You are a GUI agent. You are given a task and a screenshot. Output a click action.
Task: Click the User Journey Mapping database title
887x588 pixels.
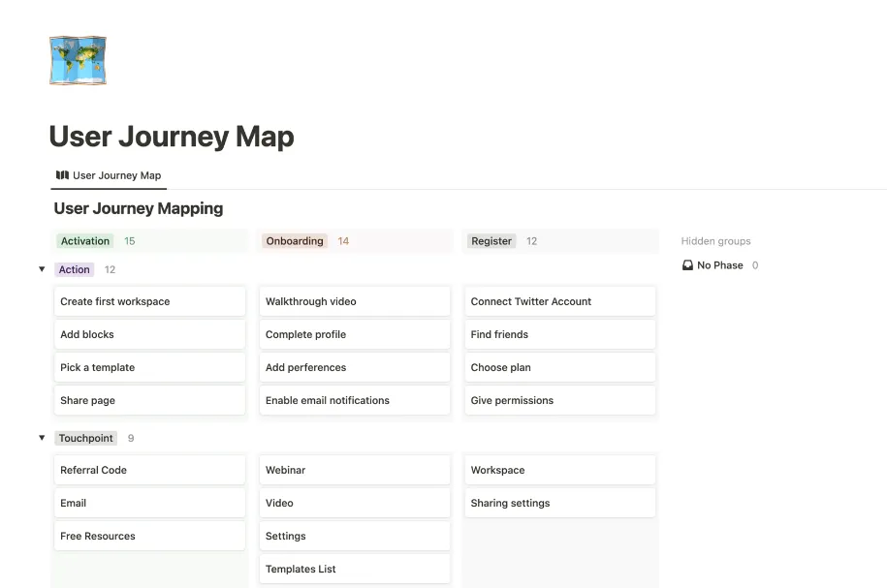click(x=139, y=208)
